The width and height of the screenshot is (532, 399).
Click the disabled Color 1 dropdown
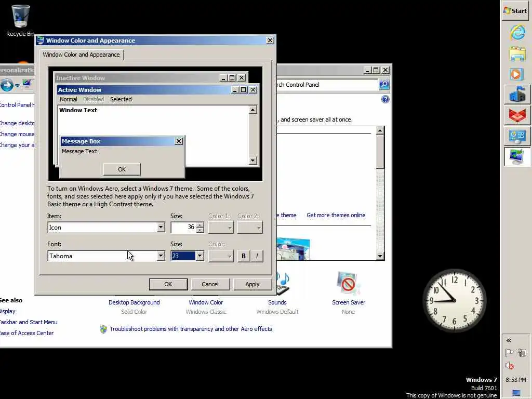click(x=221, y=228)
